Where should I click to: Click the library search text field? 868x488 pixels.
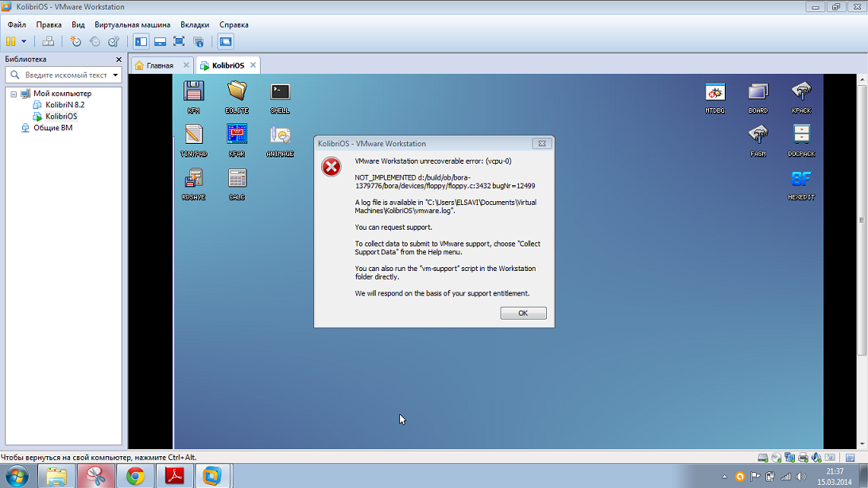[x=65, y=75]
